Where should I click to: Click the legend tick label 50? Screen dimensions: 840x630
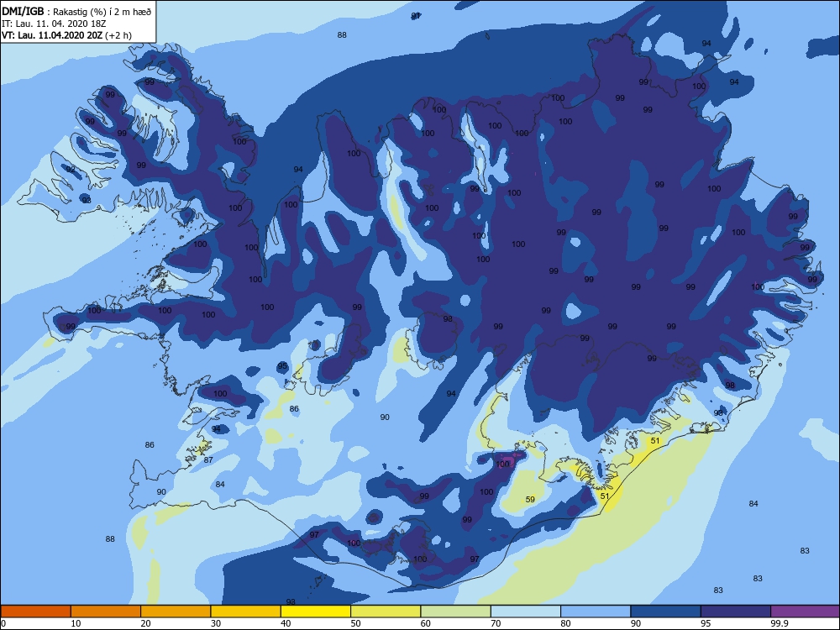[355, 623]
